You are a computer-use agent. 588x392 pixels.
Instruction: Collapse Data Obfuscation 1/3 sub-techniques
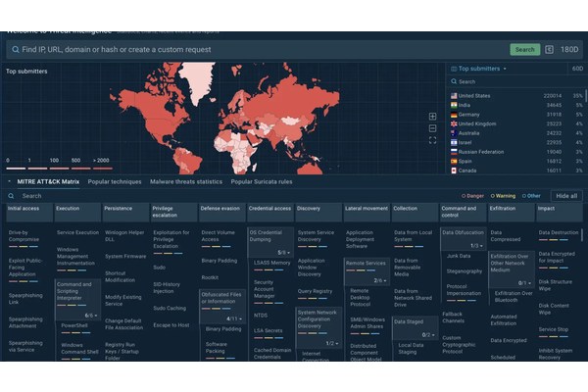(477, 246)
